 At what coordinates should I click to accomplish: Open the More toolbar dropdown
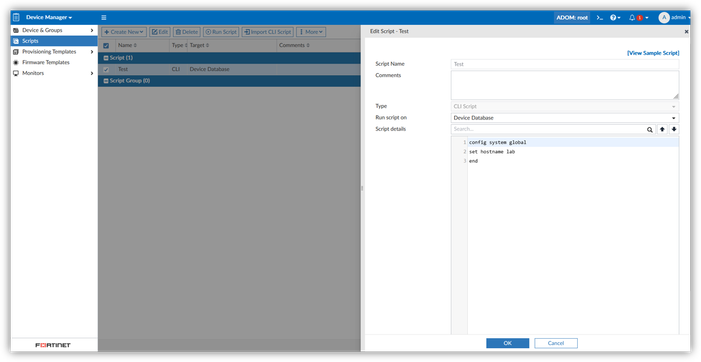[311, 32]
